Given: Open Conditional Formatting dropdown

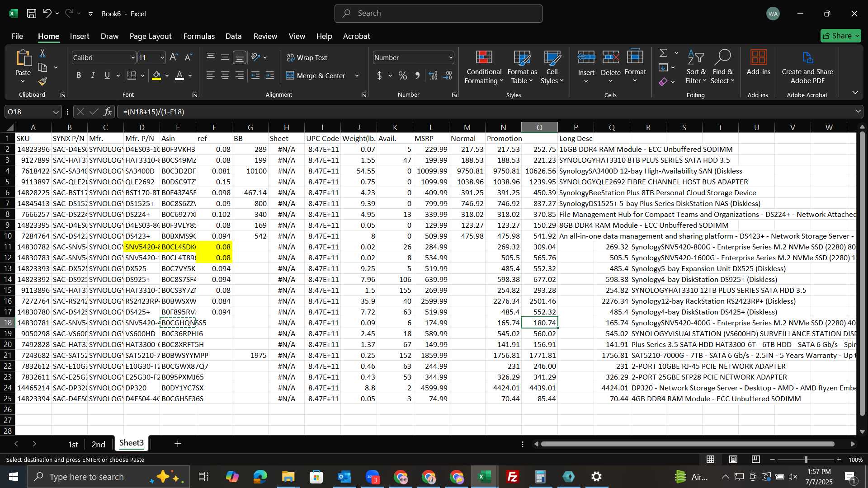Looking at the screenshot, I should pos(484,68).
